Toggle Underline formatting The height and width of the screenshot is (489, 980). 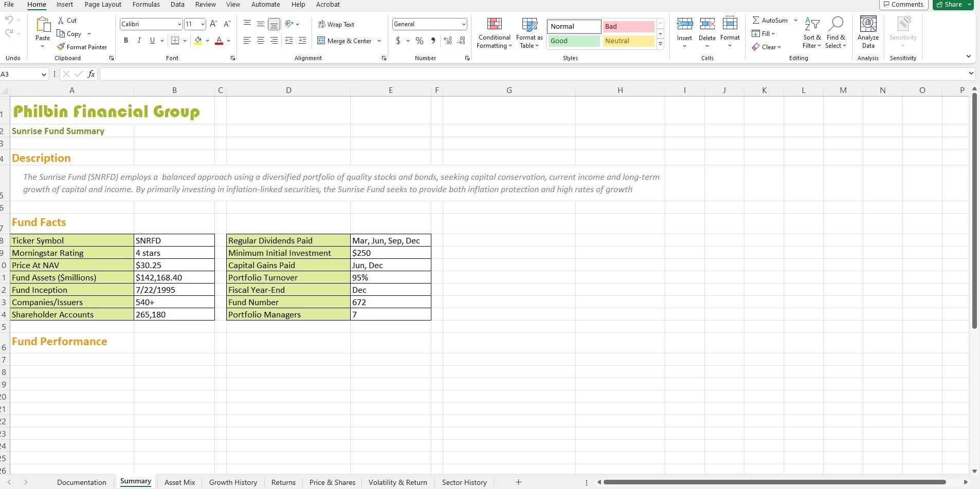tap(152, 41)
